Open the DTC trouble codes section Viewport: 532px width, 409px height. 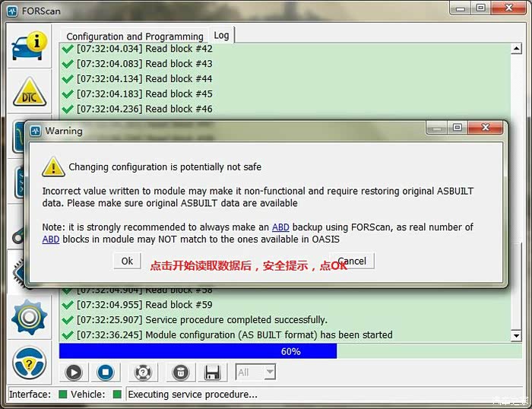pos(30,92)
